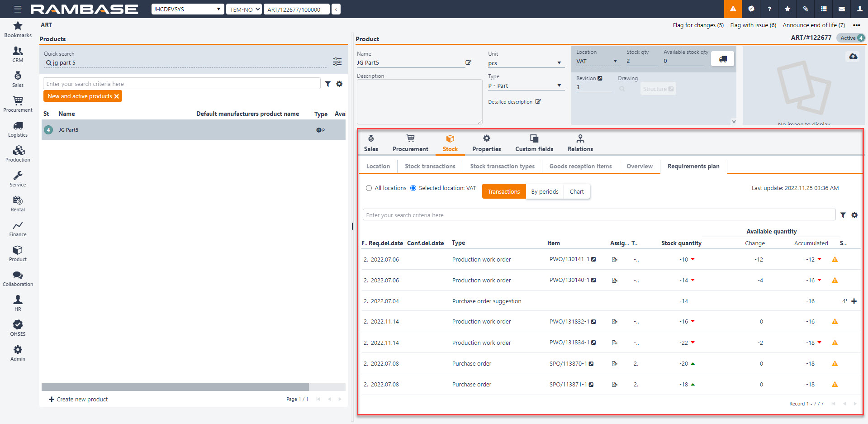Click the truck icon beside Available stock qty
868x424 pixels.
click(722, 59)
